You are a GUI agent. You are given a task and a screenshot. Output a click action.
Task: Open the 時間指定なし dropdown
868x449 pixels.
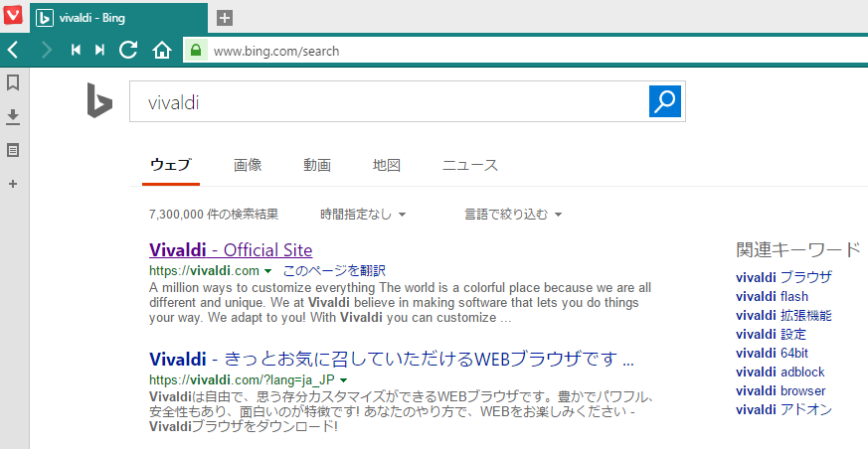[363, 214]
